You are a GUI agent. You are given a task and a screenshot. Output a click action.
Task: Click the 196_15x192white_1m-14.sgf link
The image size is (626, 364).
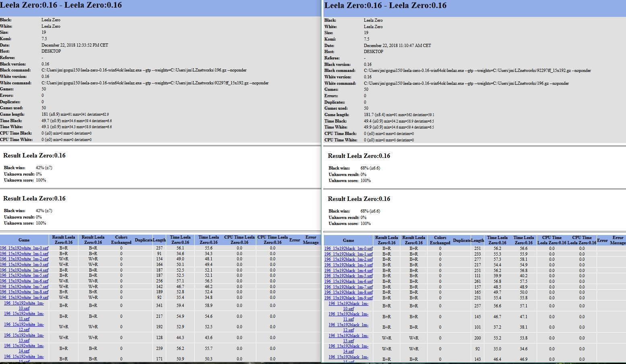point(24,348)
